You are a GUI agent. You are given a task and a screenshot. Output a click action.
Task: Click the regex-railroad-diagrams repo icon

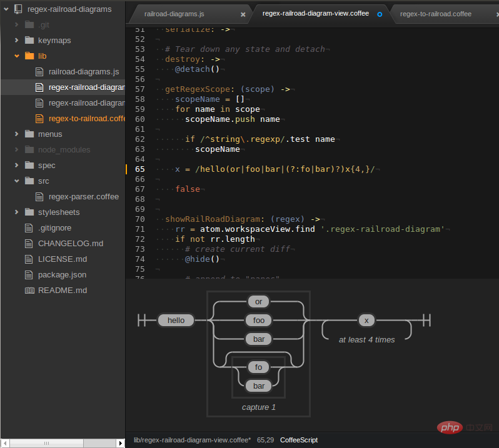pos(18,9)
